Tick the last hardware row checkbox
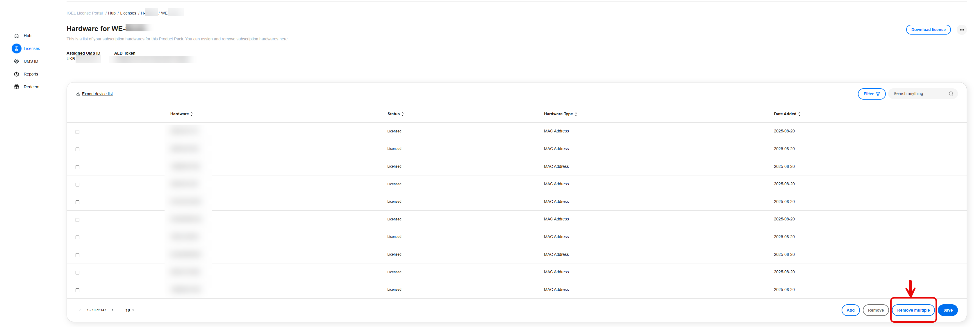This screenshot has width=980, height=327. (x=78, y=290)
